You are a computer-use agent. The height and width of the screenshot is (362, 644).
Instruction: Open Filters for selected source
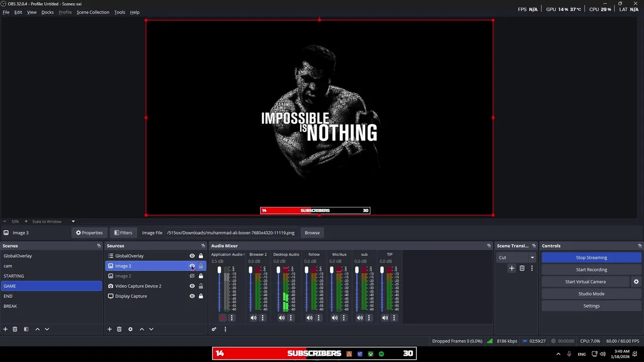pos(123,233)
